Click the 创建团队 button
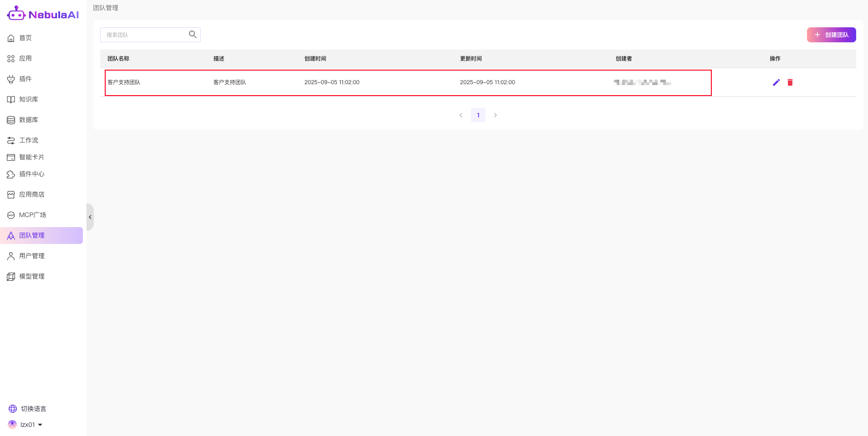This screenshot has height=436, width=868. click(x=832, y=35)
